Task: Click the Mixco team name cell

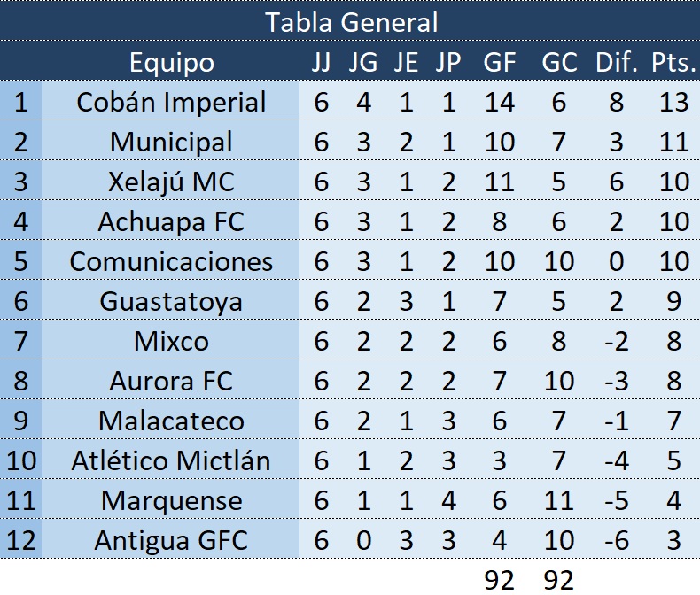Action: click(x=171, y=341)
